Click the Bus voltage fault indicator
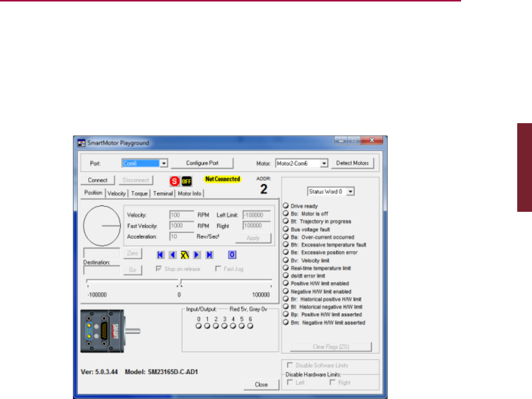The image size is (532, 399). [x=286, y=229]
